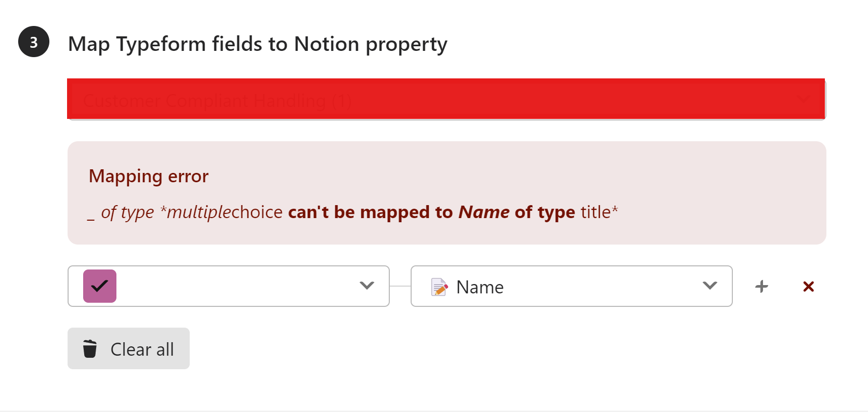Remove this mapping with the red X
This screenshot has width=868, height=418.
click(808, 286)
